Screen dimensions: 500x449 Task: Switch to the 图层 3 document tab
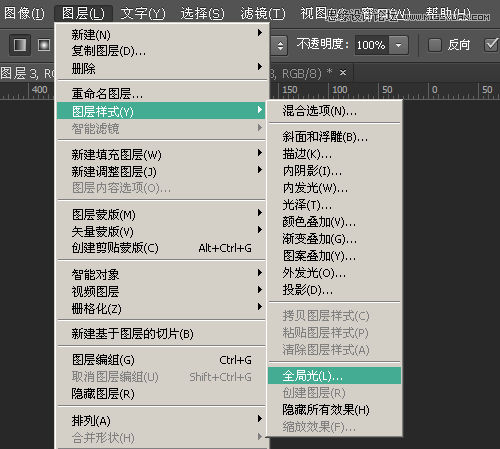pyautogui.click(x=27, y=73)
